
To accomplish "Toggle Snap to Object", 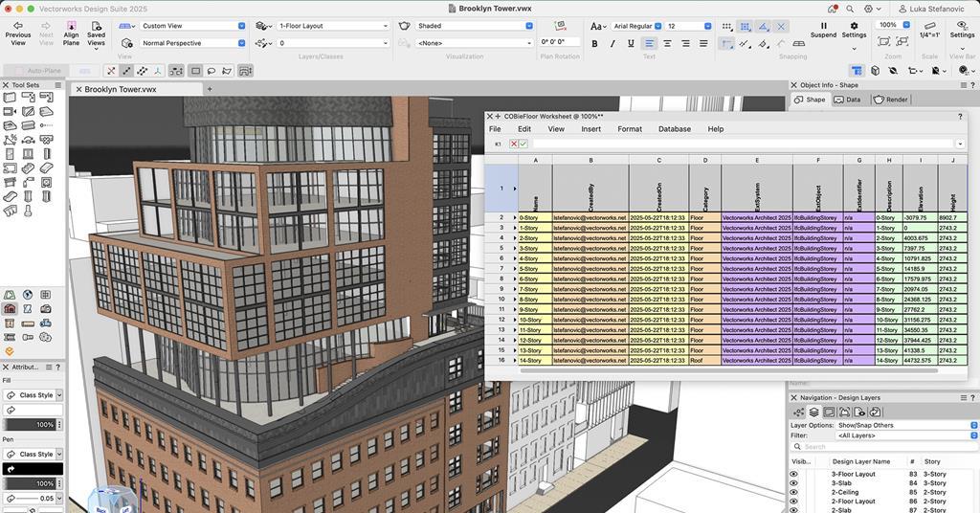I will pyautogui.click(x=745, y=26).
